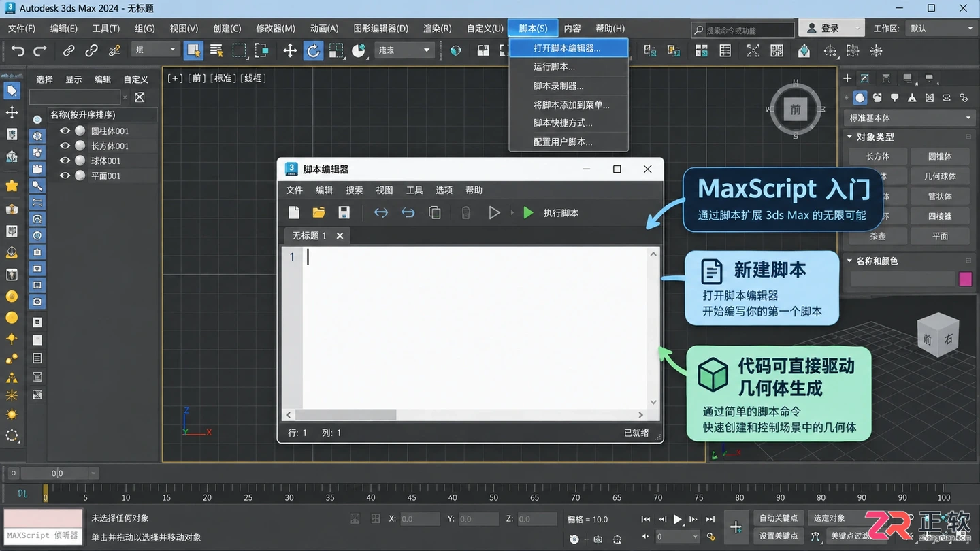This screenshot has width=980, height=551.
Task: Open the current frame number dropdown
Action: 676,537
